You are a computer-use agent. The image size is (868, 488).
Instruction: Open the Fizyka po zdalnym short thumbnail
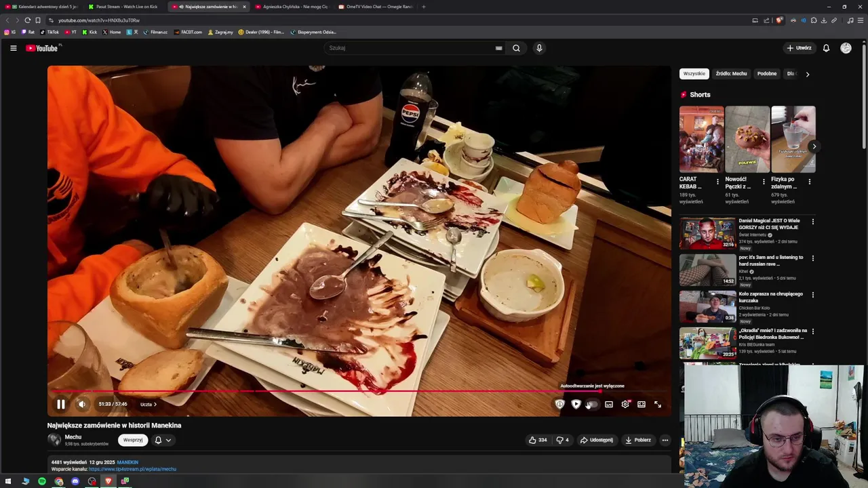793,139
